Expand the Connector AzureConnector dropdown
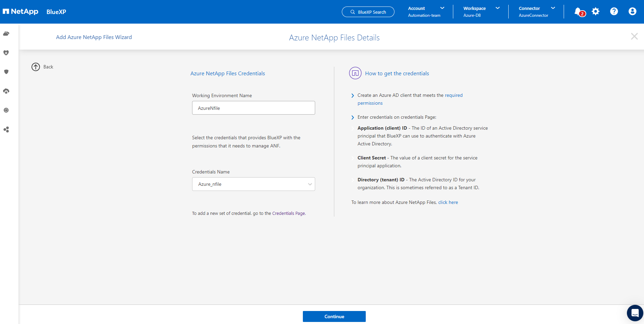 pyautogui.click(x=537, y=12)
